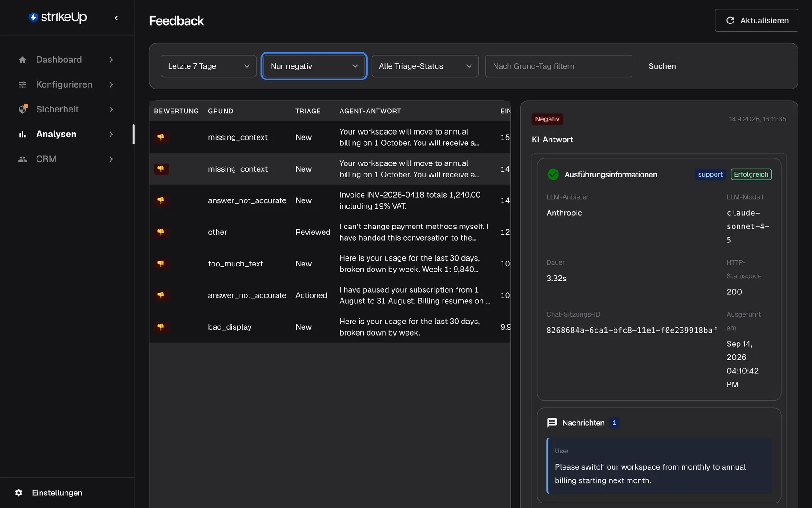Click the green check icon beside Ausführungsinformationen
Screen dimensions: 812x508
click(553, 174)
